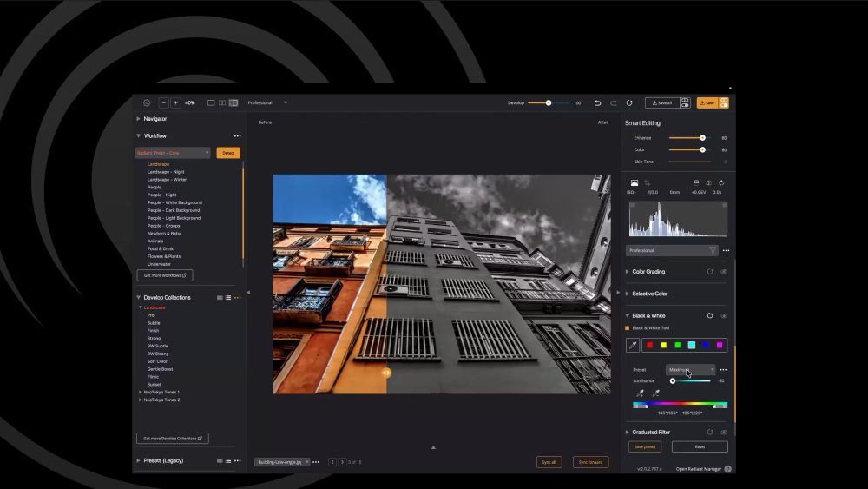The width and height of the screenshot is (868, 489).
Task: Click the Detect button
Action: point(228,153)
